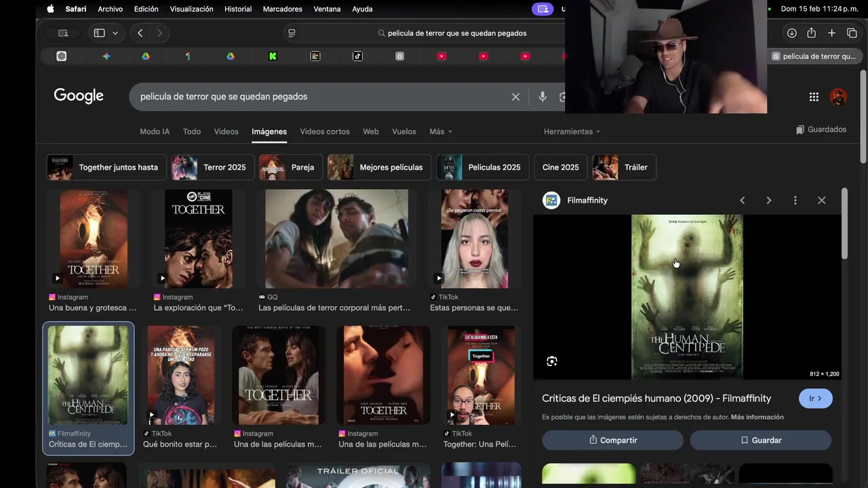The height and width of the screenshot is (488, 868).
Task: Switch to the Vuelos tab
Action: [x=404, y=131]
